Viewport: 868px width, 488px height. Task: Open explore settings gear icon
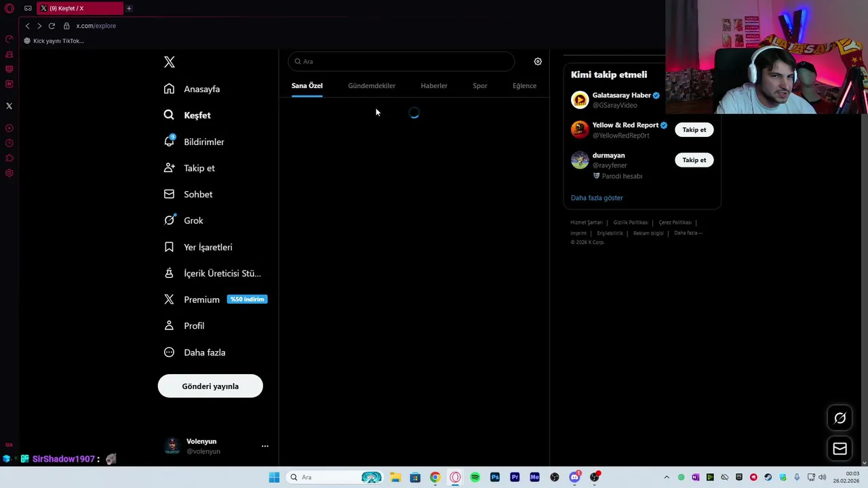[538, 62]
